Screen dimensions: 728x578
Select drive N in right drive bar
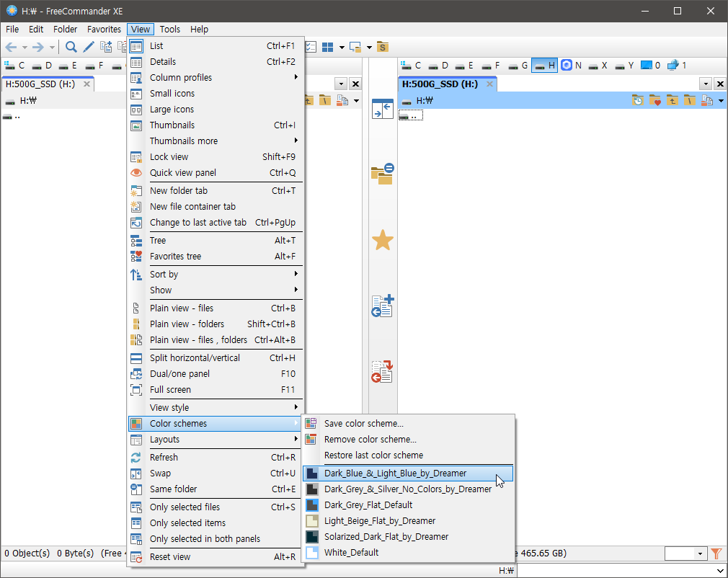coord(572,66)
